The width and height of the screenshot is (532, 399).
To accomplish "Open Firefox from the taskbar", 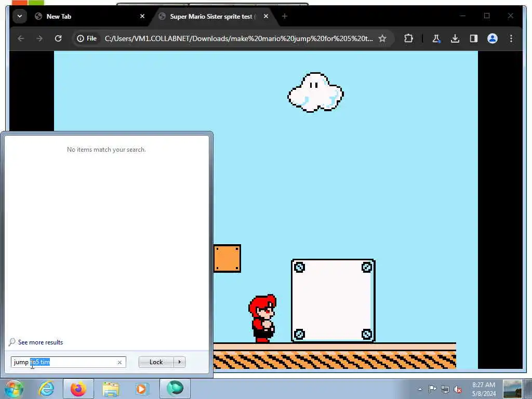I will pos(78,389).
